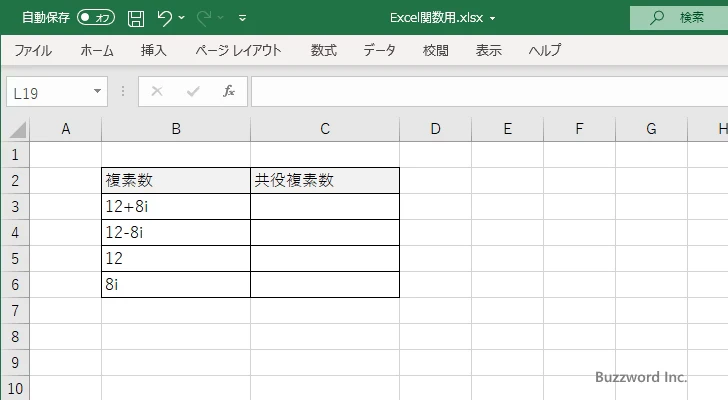728x400 pixels.
Task: Click the Save floppy disk icon
Action: 136,18
